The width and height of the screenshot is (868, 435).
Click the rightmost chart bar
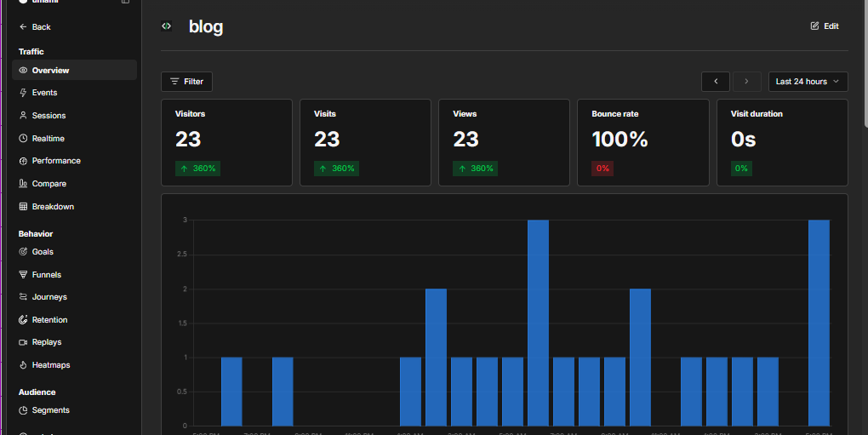[819, 323]
